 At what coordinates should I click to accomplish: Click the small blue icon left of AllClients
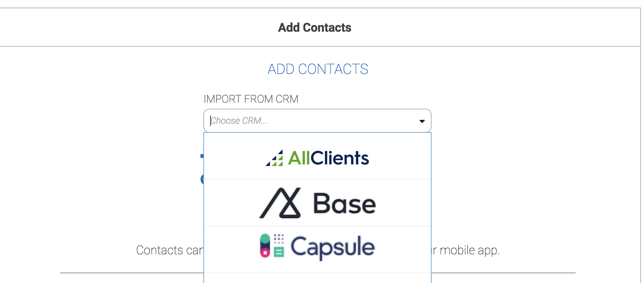(202, 155)
